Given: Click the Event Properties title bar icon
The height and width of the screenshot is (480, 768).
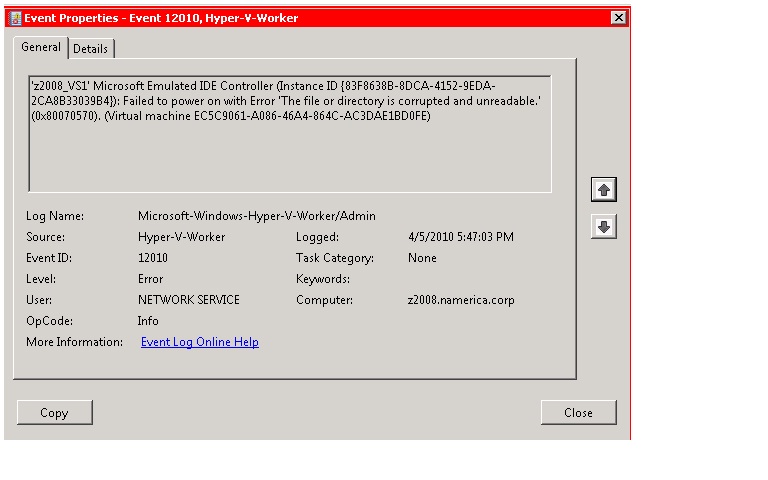Looking at the screenshot, I should [16, 19].
